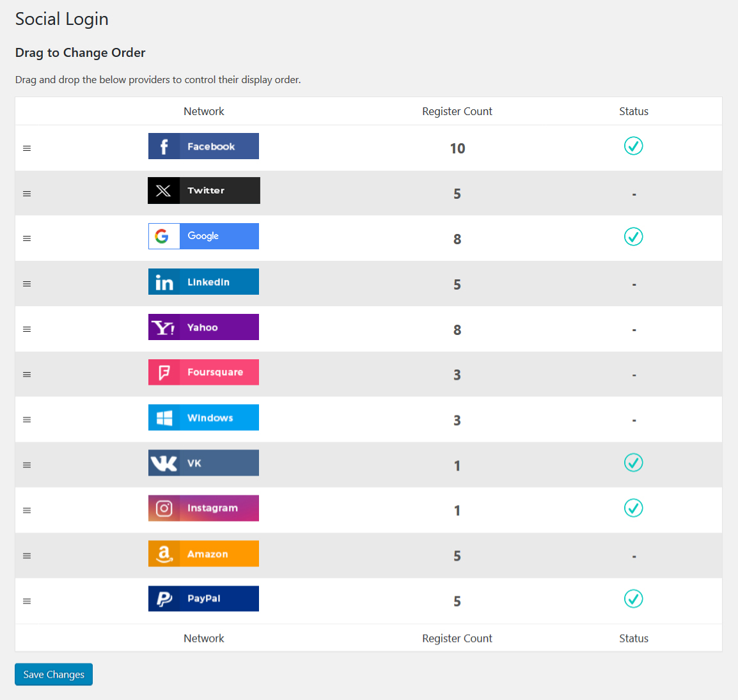Click Facebook's register count 10
This screenshot has height=700, width=738.
coord(457,149)
